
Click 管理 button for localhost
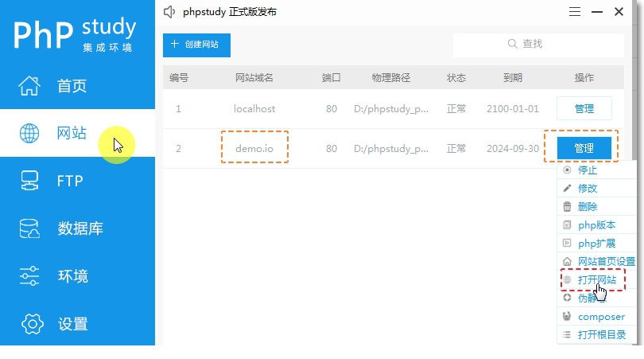[x=584, y=108]
